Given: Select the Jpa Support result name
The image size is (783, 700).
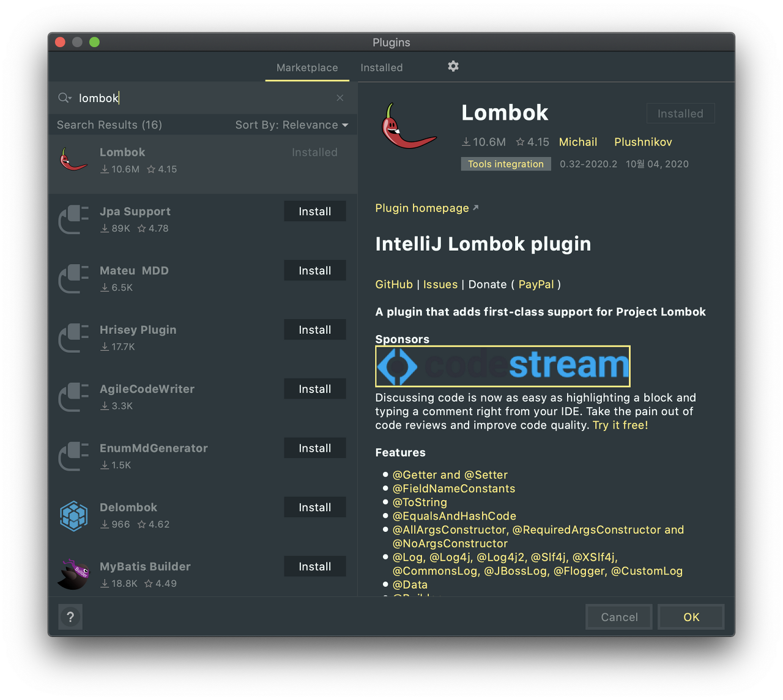Looking at the screenshot, I should tap(135, 212).
